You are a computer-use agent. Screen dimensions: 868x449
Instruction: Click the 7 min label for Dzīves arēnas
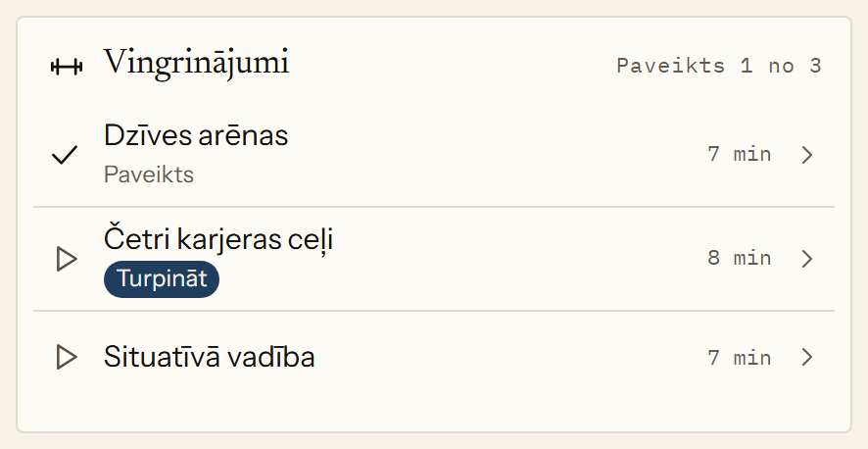[739, 154]
